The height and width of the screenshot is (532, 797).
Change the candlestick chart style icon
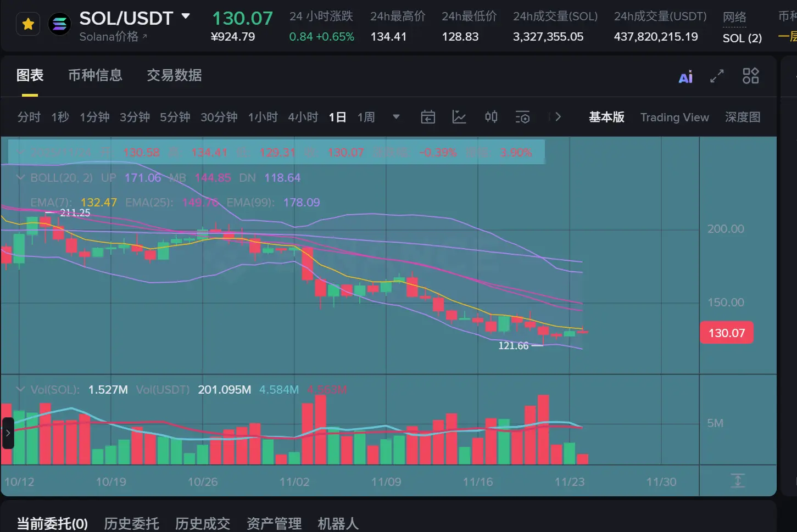(491, 117)
